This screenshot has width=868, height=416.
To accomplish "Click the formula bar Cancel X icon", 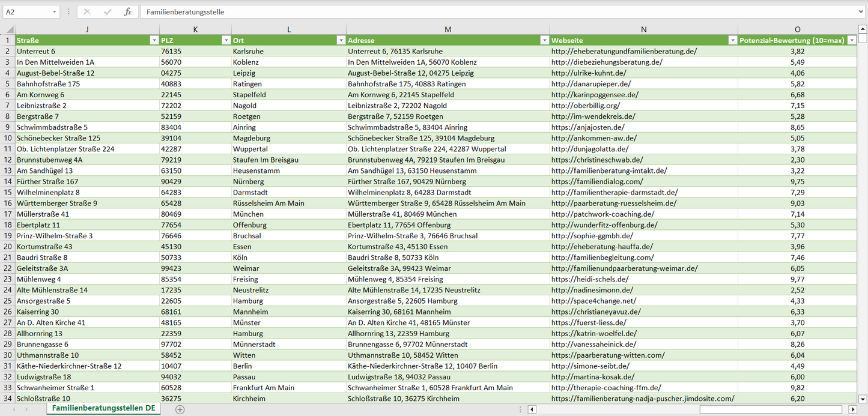I will pyautogui.click(x=87, y=12).
